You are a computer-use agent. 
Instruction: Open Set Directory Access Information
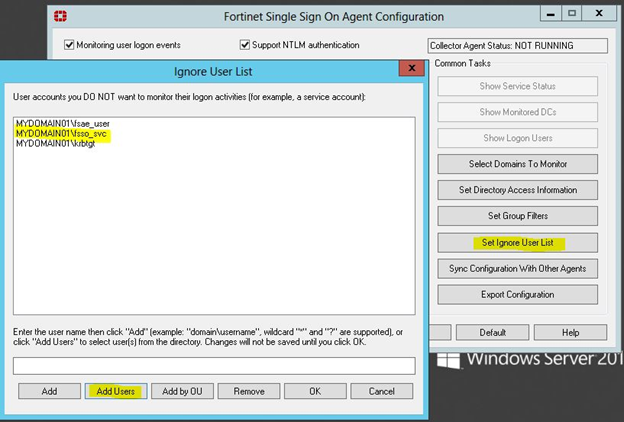coord(517,190)
